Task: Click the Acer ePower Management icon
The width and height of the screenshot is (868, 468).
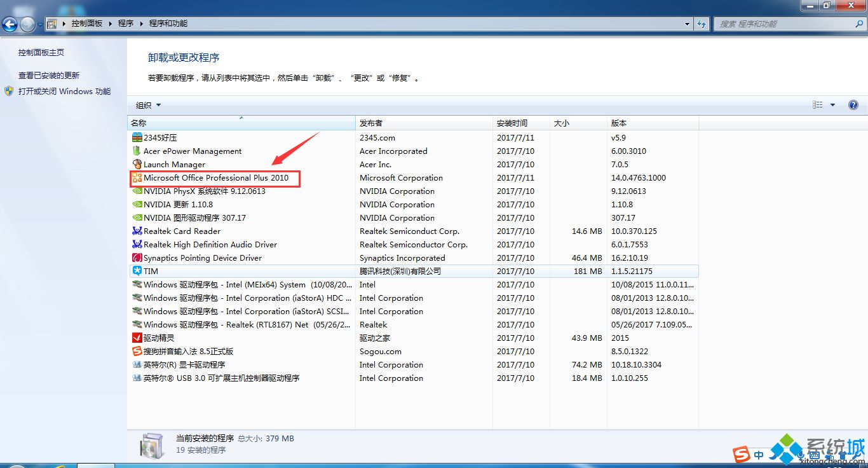Action: pyautogui.click(x=137, y=151)
